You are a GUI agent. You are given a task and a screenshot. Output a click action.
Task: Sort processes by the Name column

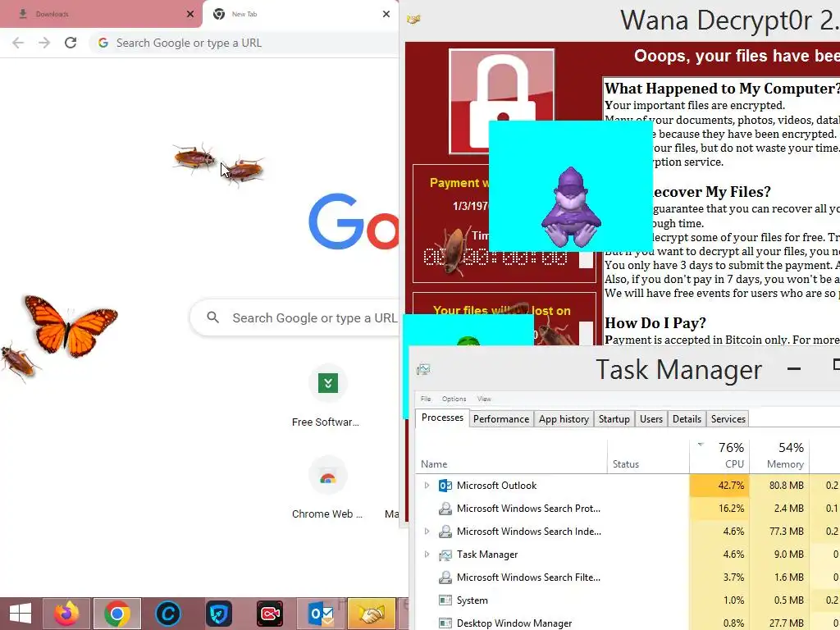coord(512,457)
